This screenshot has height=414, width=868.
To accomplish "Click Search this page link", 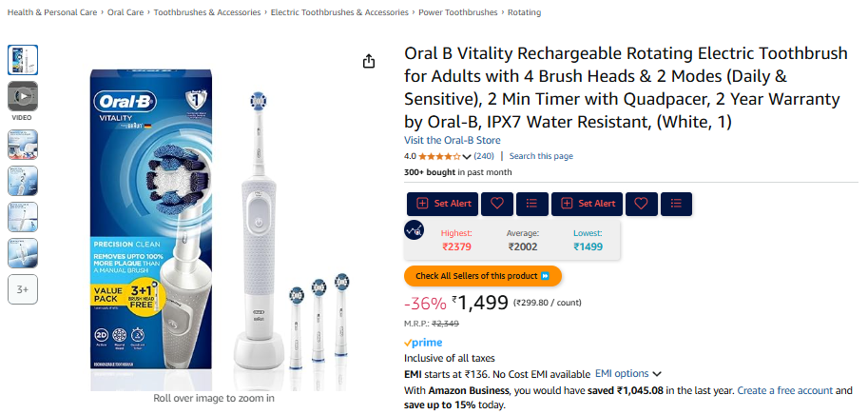I will click(541, 156).
